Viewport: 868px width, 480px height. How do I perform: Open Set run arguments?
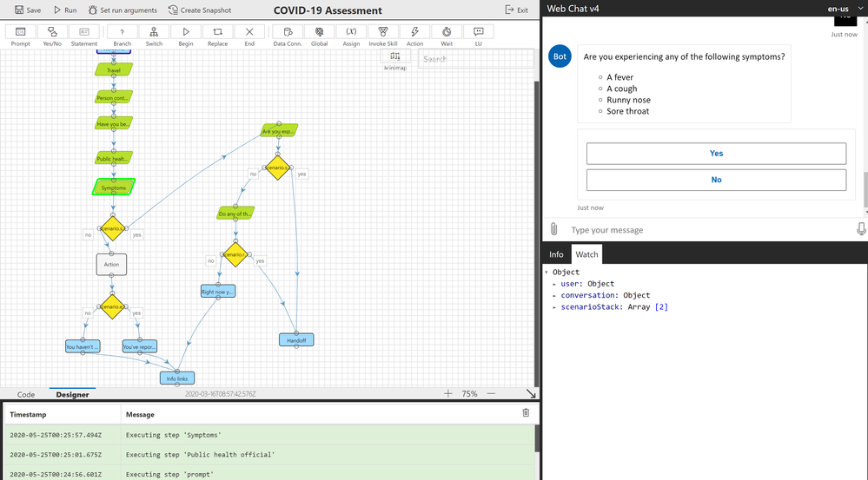coord(123,10)
